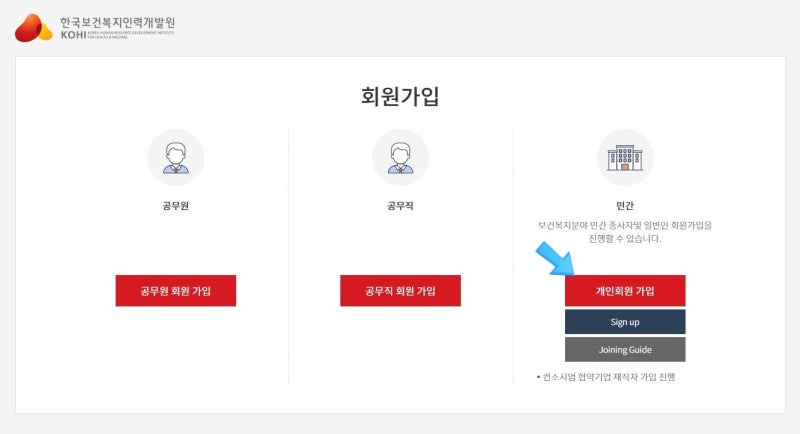Click the small English institute name text
The height and width of the screenshot is (434, 800).
(x=131, y=35)
